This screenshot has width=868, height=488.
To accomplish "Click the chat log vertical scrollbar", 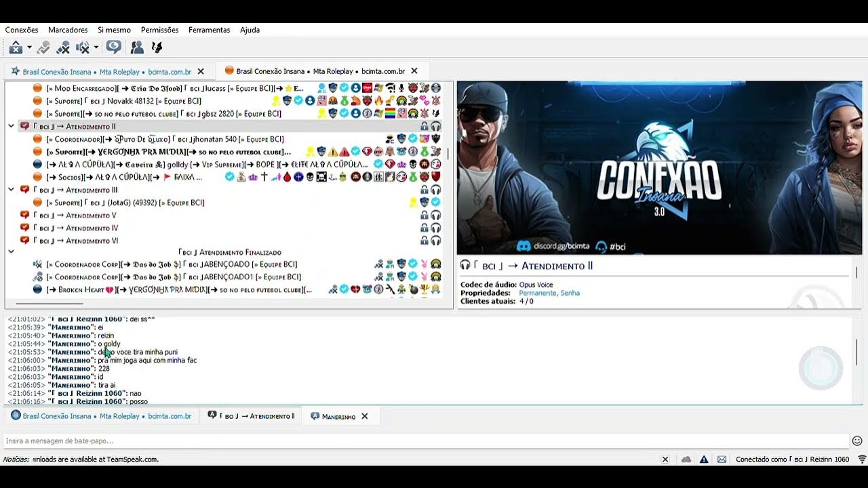I will pos(857,351).
